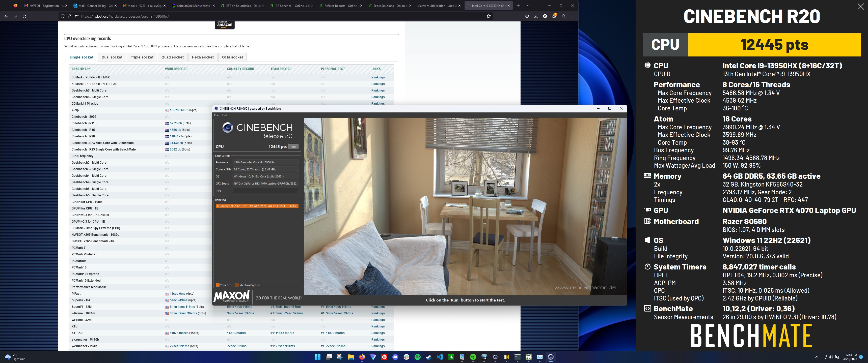
Task: Select the Single socket tab
Action: pyautogui.click(x=81, y=57)
